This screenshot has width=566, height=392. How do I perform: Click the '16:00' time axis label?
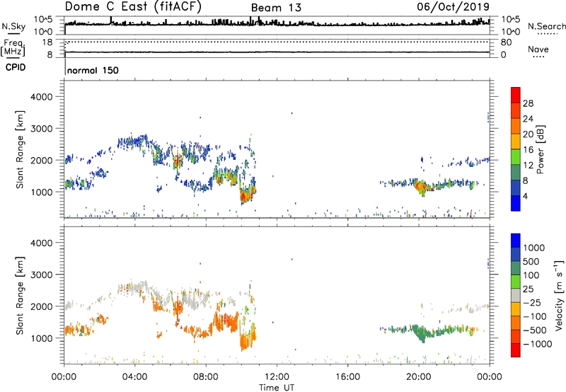tap(347, 377)
